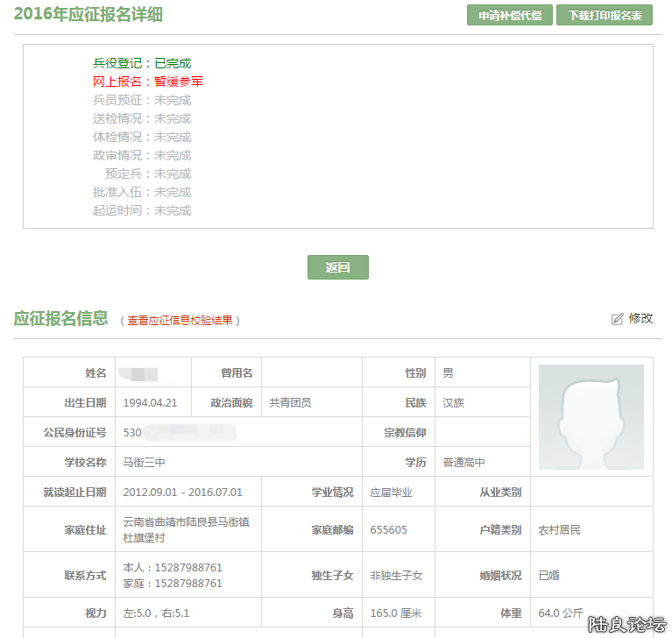Click vision value 左:5.0，右:5.1
Screen dimensions: 672x638
[x=156, y=613]
